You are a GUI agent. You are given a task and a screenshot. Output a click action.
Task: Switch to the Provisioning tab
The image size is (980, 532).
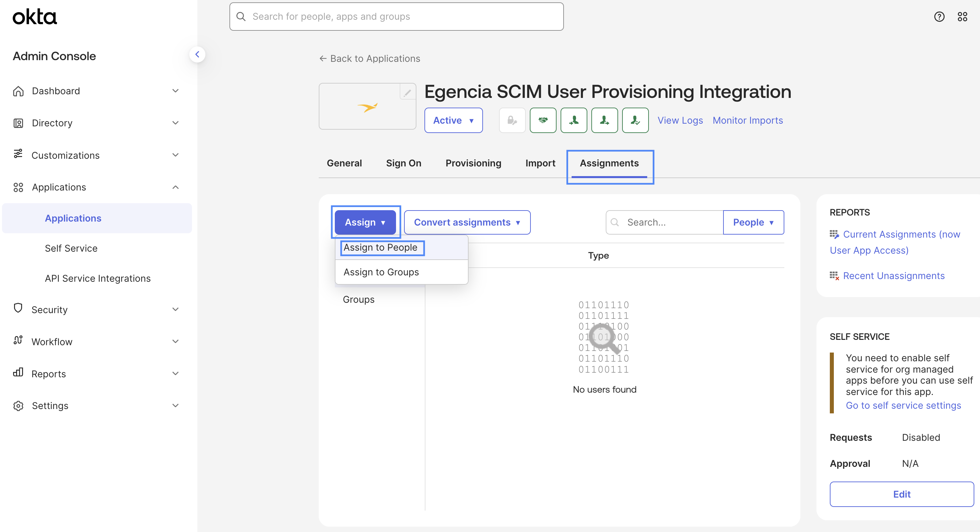click(x=473, y=163)
